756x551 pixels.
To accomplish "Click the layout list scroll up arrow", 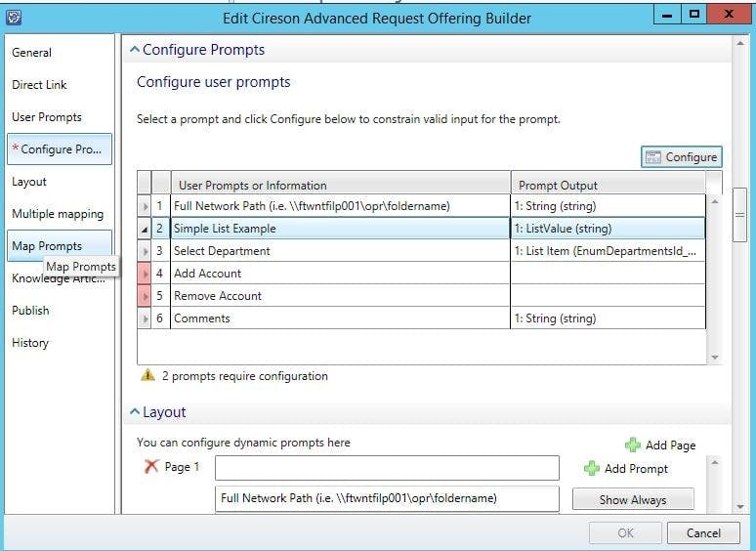I will 715,463.
